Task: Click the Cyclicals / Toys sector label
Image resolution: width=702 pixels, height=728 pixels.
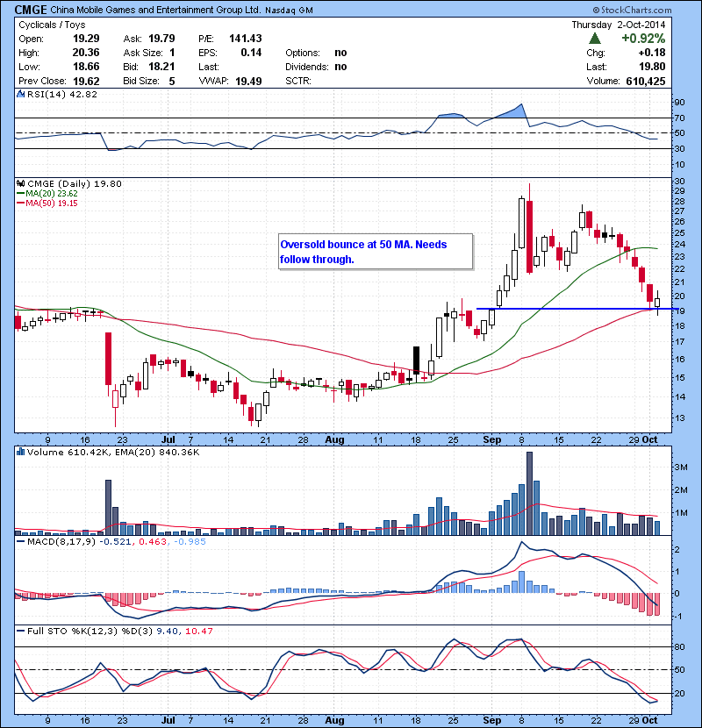Action: tap(52, 25)
